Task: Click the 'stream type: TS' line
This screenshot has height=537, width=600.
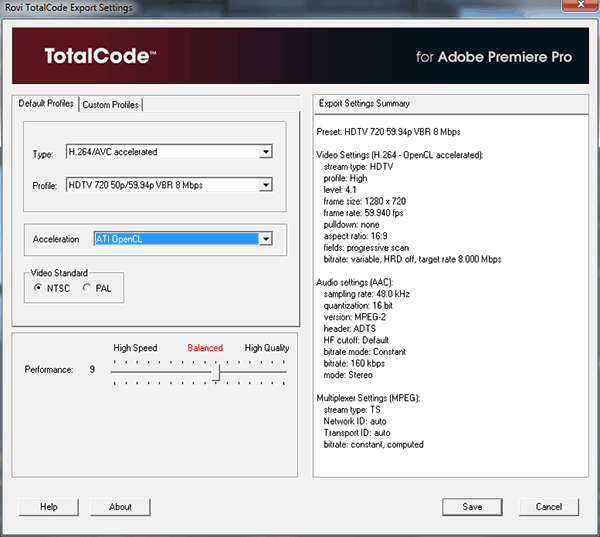Action: [352, 410]
